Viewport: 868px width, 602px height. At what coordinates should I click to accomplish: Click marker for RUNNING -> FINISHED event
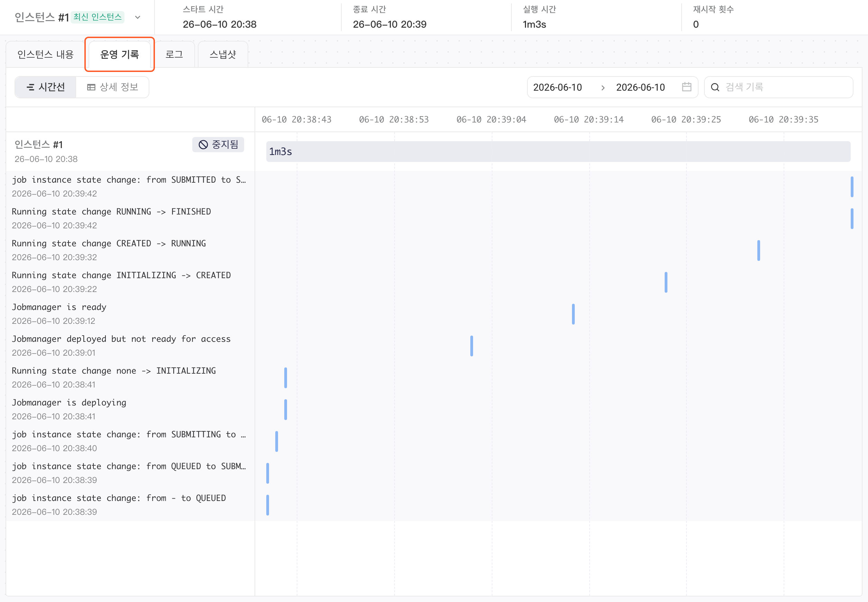point(851,218)
